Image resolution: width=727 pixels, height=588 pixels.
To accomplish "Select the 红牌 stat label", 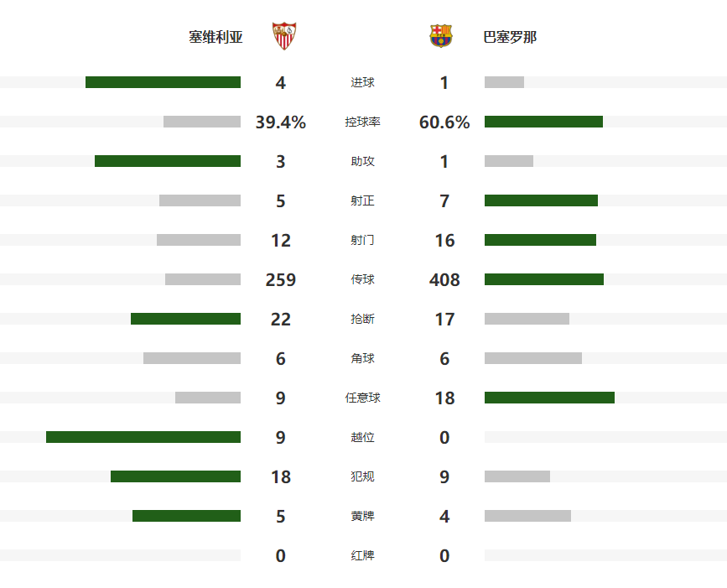I will 362,555.
